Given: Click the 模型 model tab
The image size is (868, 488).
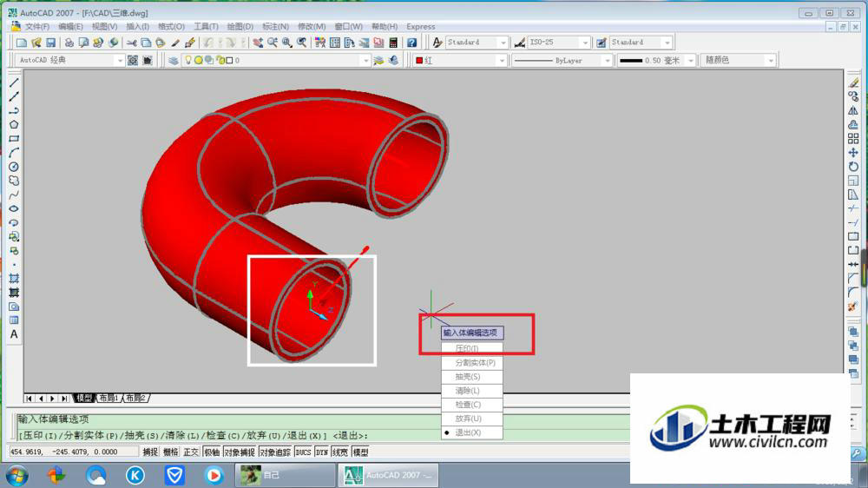Looking at the screenshot, I should pos(84,399).
